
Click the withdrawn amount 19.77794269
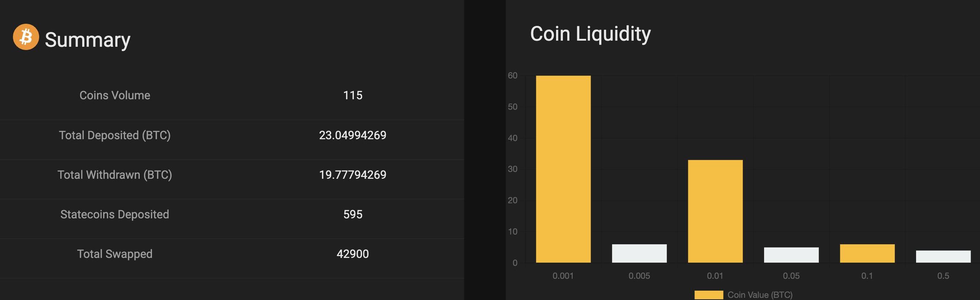(353, 175)
